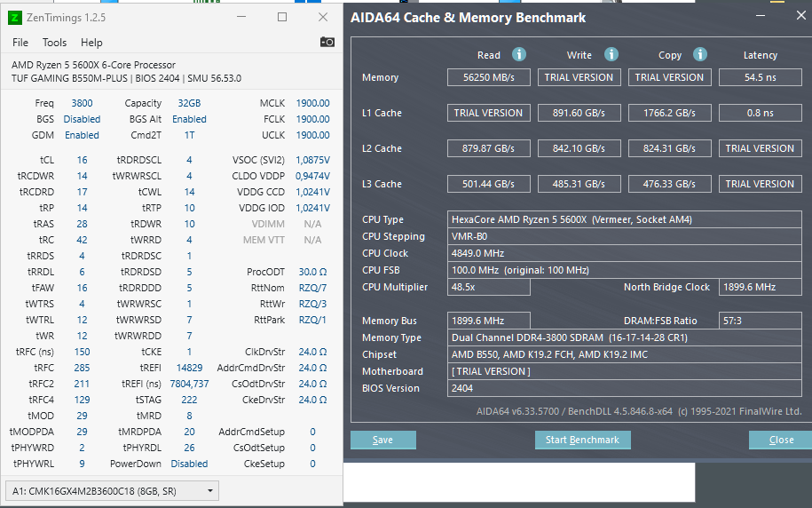Click the Copy info icon
812x508 pixels.
point(700,54)
